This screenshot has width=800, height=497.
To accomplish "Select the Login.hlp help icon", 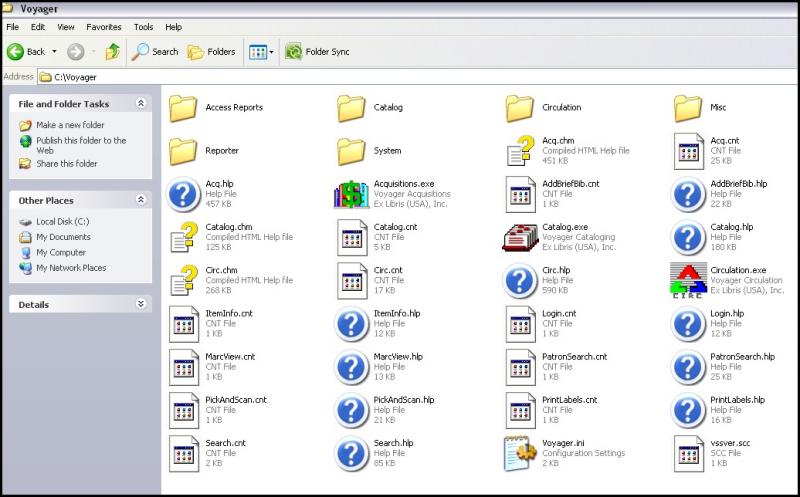I will pyautogui.click(x=688, y=324).
